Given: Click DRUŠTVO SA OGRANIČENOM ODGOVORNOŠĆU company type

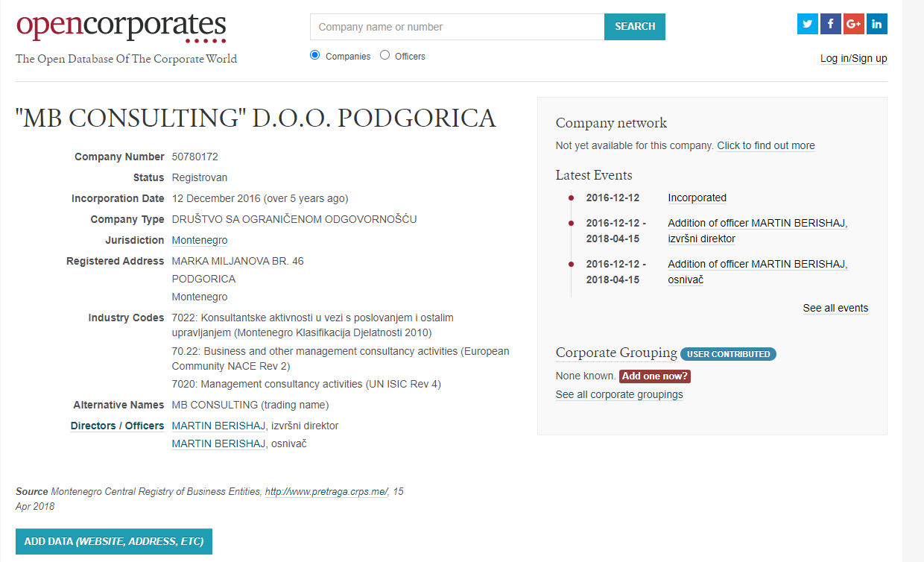Looking at the screenshot, I should point(294,219).
